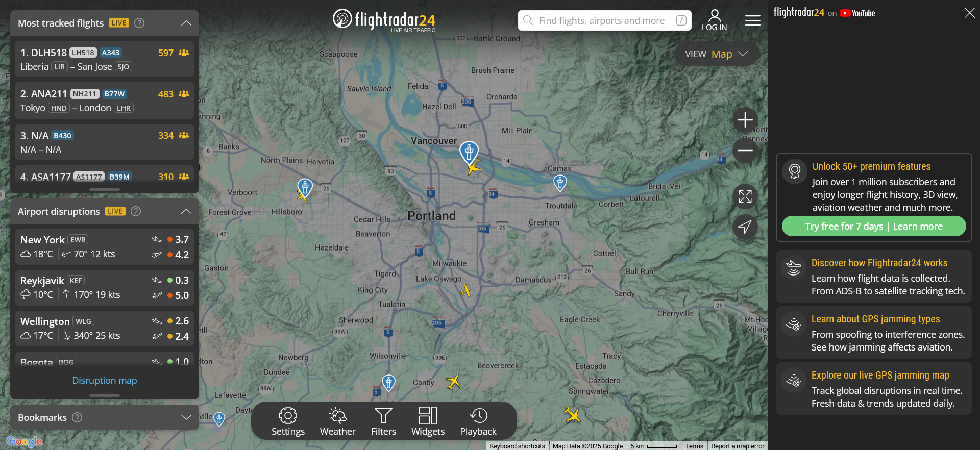Viewport: 980px width, 450px height.
Task: Open the Filters funnel tool
Action: tap(383, 421)
